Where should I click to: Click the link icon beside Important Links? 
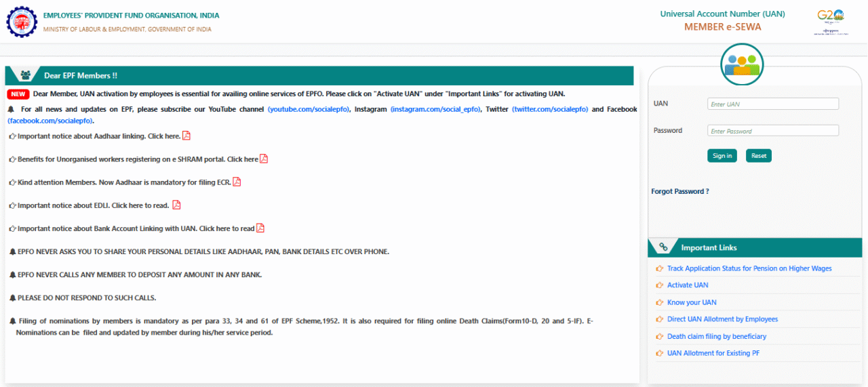[x=663, y=247]
